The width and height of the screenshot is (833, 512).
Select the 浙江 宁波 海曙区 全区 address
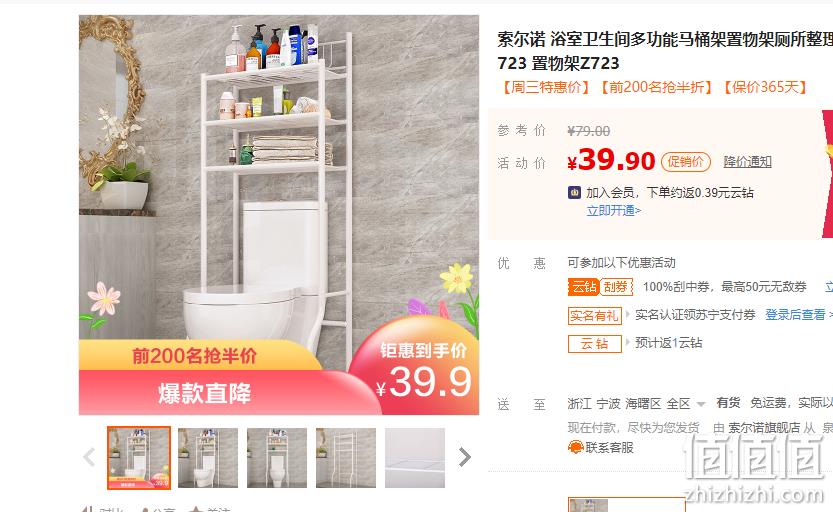628,404
